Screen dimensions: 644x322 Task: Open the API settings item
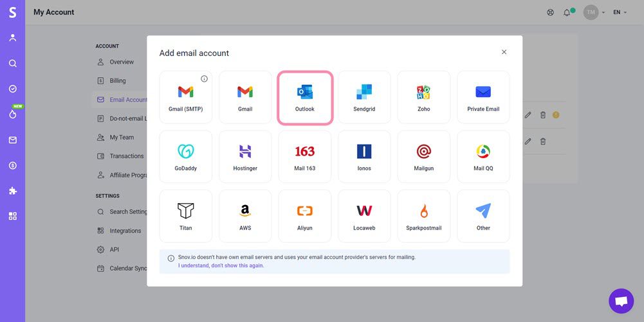click(107, 249)
